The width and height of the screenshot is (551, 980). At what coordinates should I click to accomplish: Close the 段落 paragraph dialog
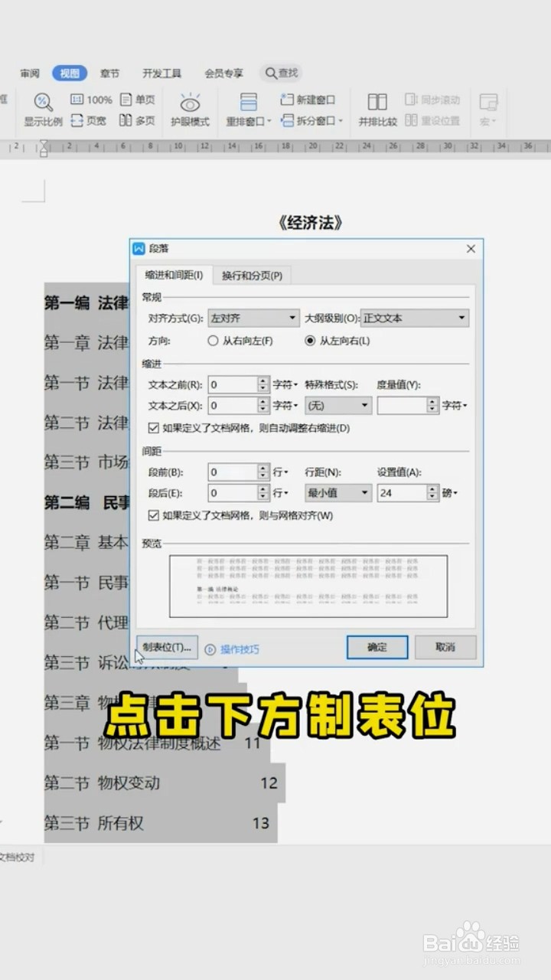[x=471, y=249]
